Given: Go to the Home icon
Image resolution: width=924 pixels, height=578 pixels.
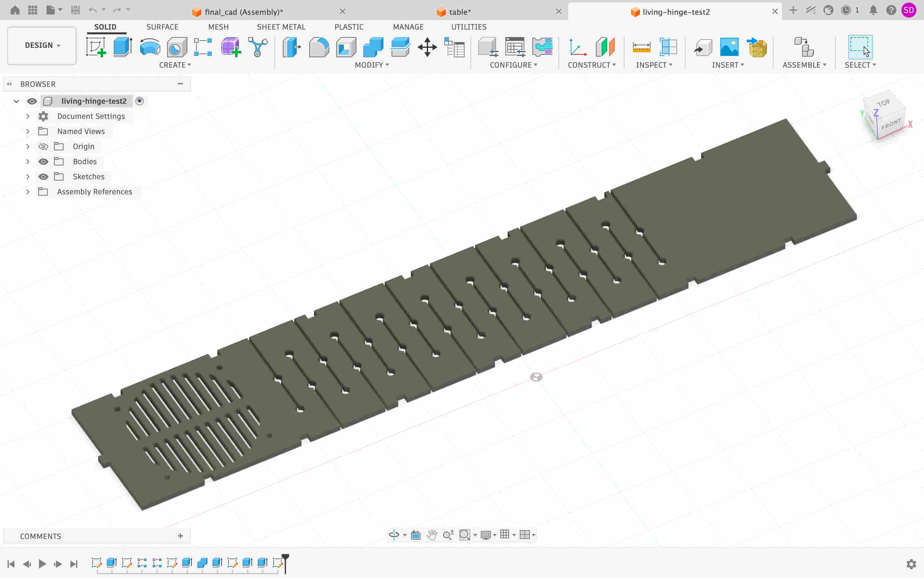Looking at the screenshot, I should click(15, 10).
